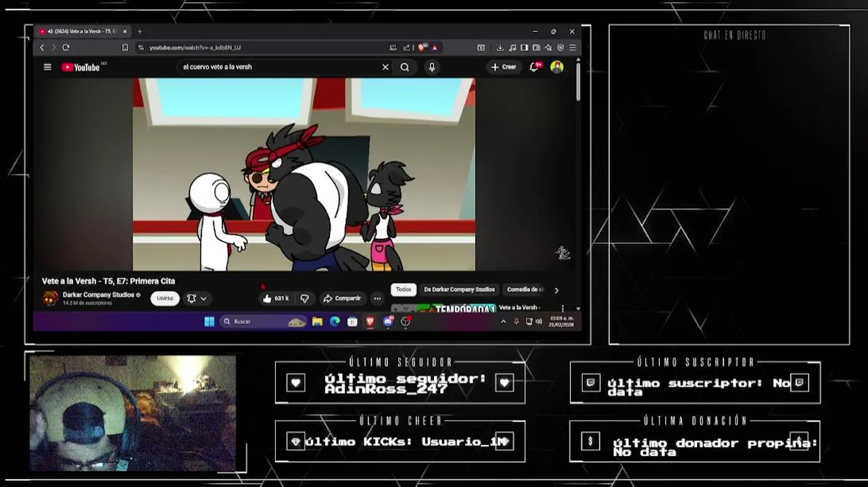
Task: Click the Crear button
Action: point(504,67)
